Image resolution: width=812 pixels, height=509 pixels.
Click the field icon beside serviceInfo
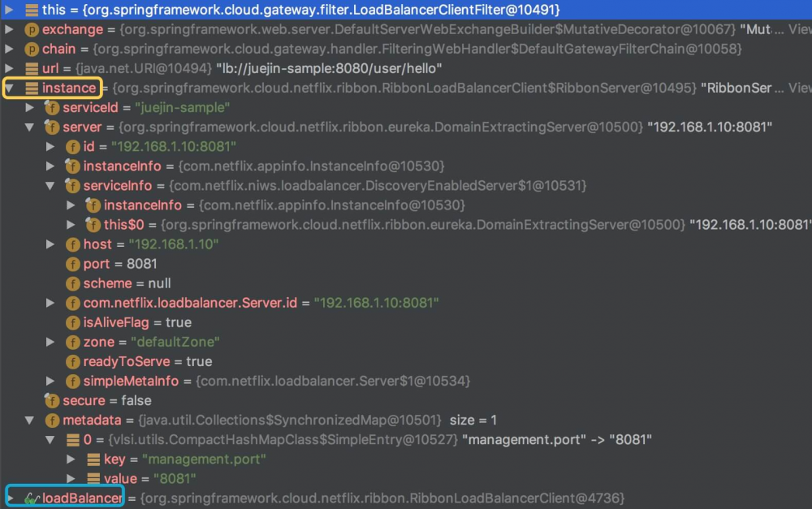[x=72, y=185]
